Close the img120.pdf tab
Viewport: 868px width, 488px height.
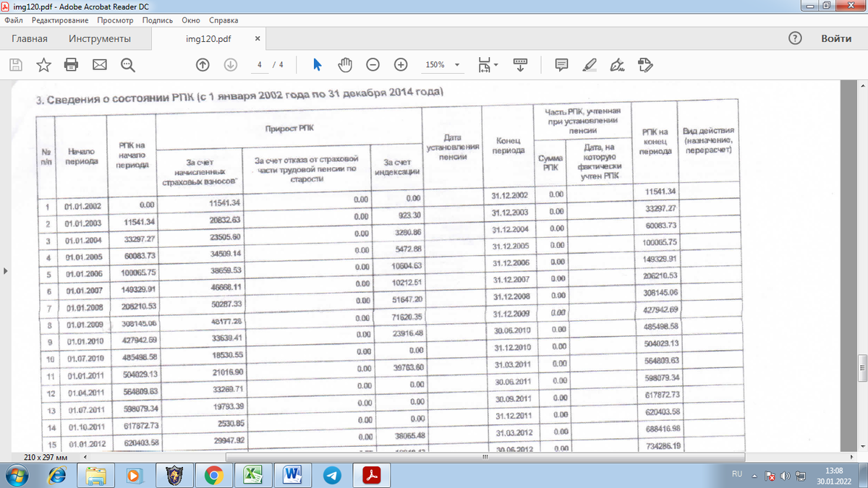point(258,38)
